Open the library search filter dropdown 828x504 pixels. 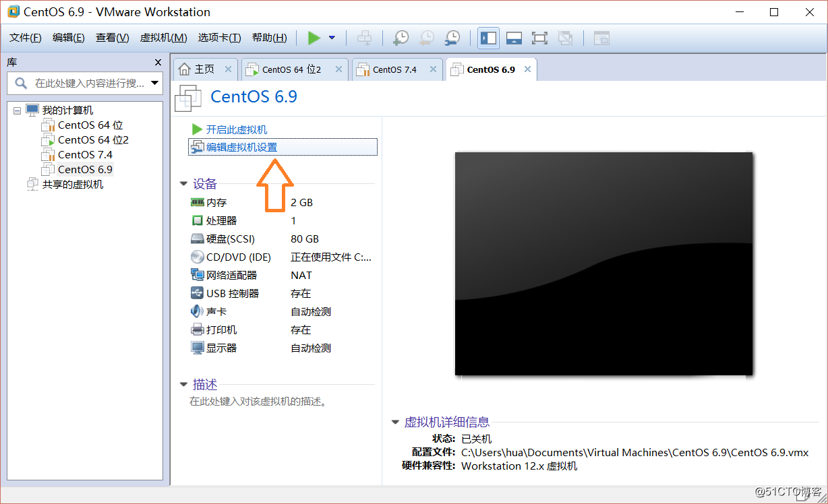pos(156,84)
